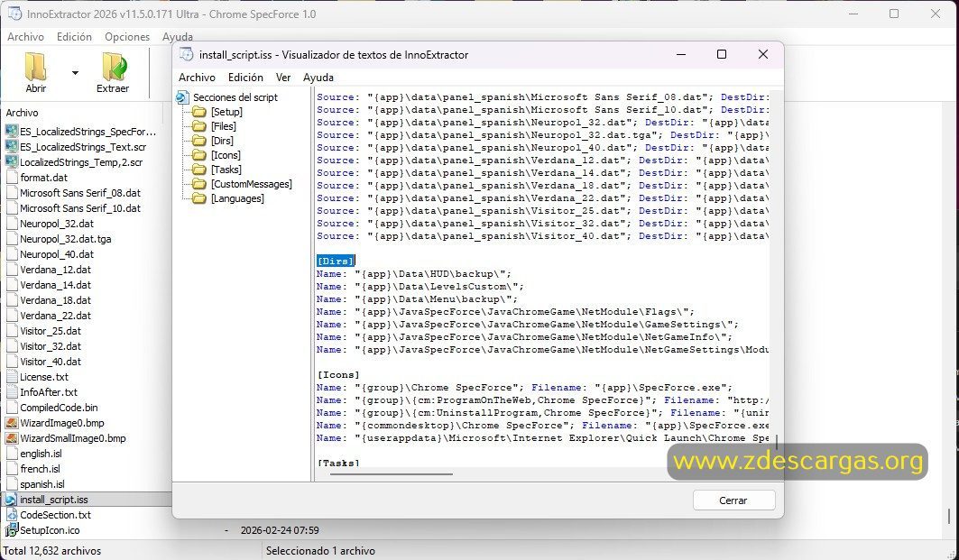Click the Archivo column header in file list
Screen dimensions: 959x560
tap(22, 113)
